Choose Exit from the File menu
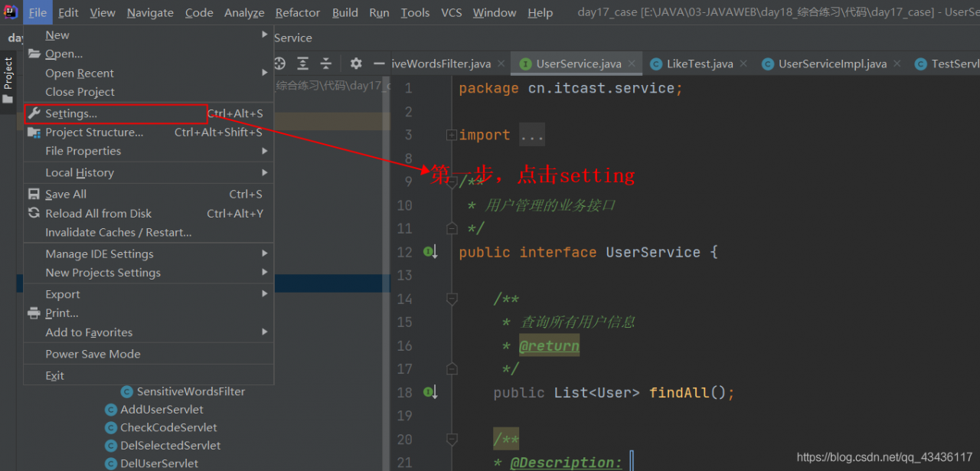Screen dimensions: 980x471 point(149,375)
